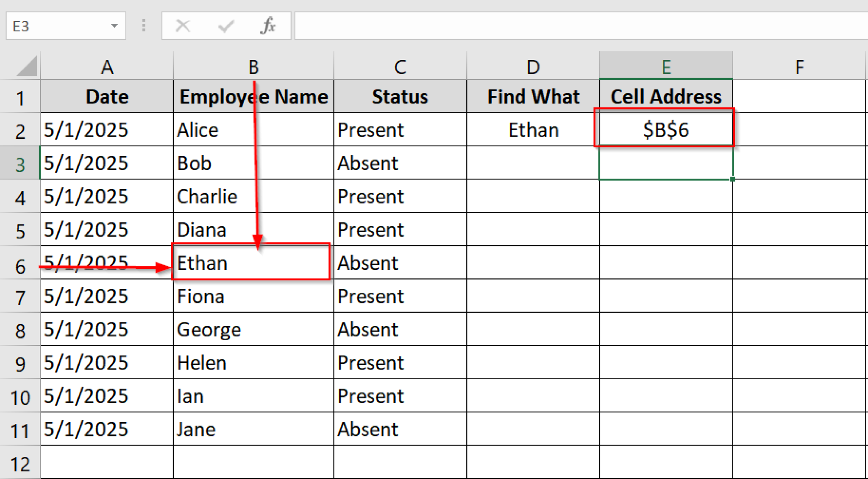Open the Name Box dropdown arrow
Screen dimensions: 868x479
(114, 26)
